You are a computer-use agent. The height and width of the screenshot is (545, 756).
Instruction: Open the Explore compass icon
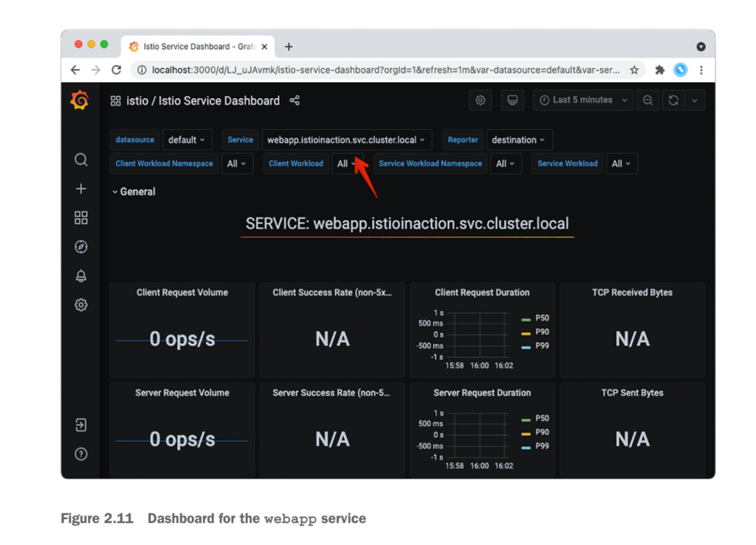(x=81, y=247)
